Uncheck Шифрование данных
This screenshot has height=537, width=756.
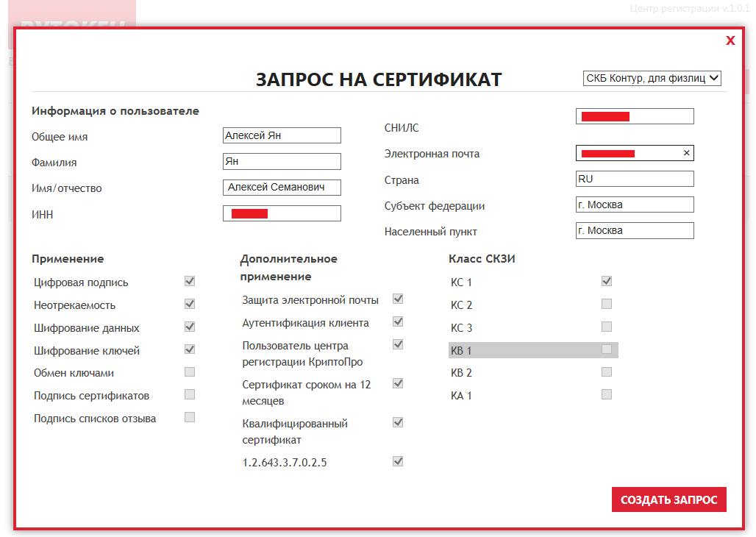click(x=189, y=326)
